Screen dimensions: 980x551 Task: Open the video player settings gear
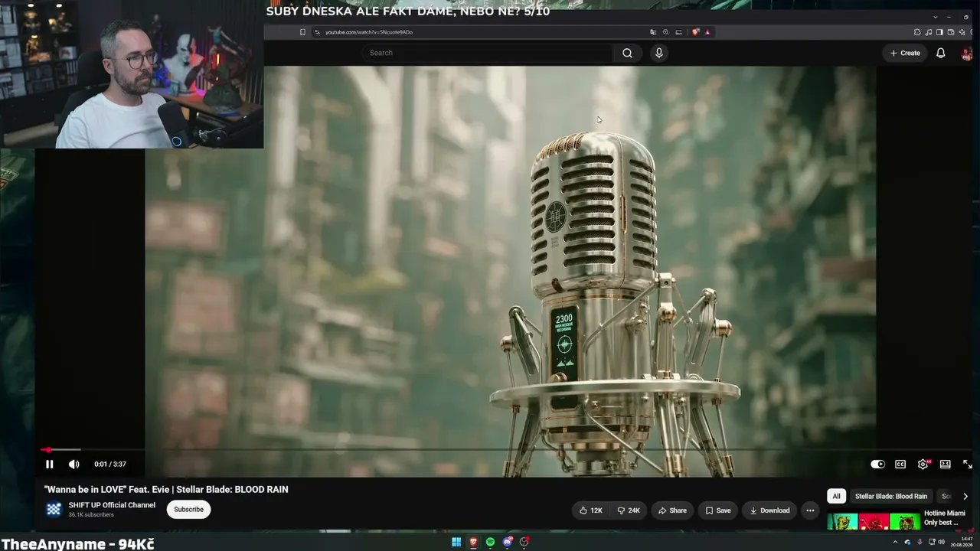923,465
